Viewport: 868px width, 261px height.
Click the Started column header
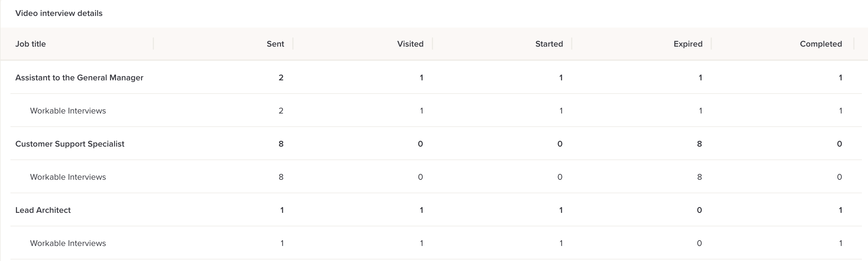tap(549, 44)
